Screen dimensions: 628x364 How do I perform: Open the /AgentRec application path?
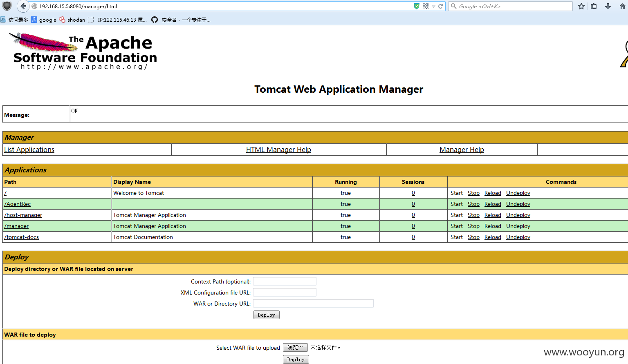[18, 204]
